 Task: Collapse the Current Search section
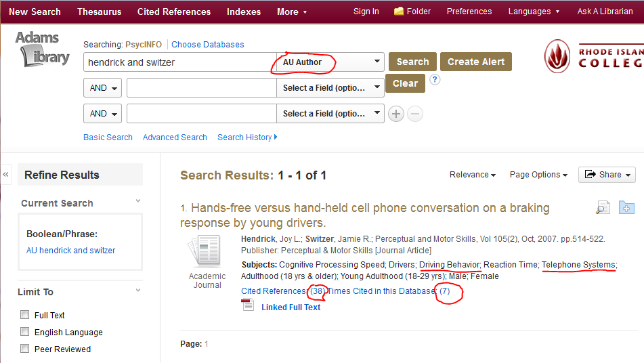(138, 200)
